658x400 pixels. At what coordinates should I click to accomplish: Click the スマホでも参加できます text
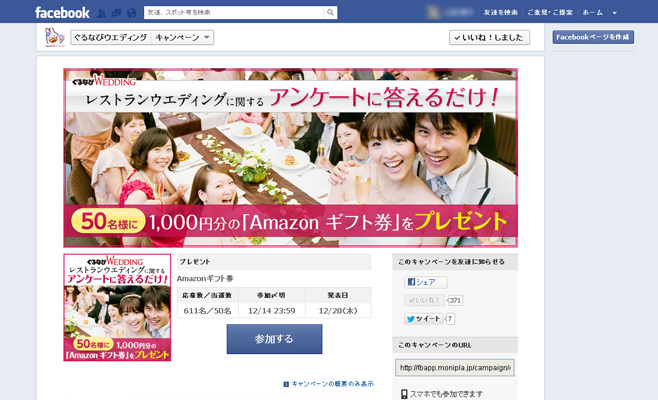(x=446, y=394)
